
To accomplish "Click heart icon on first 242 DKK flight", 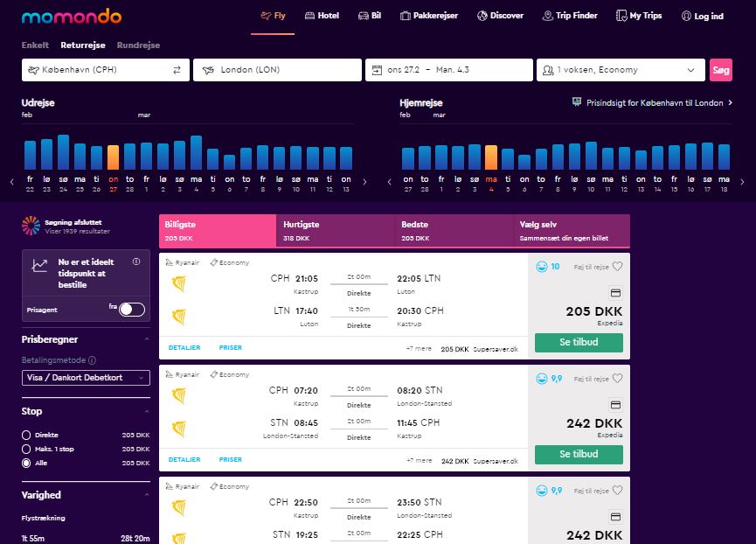I will click(x=616, y=379).
